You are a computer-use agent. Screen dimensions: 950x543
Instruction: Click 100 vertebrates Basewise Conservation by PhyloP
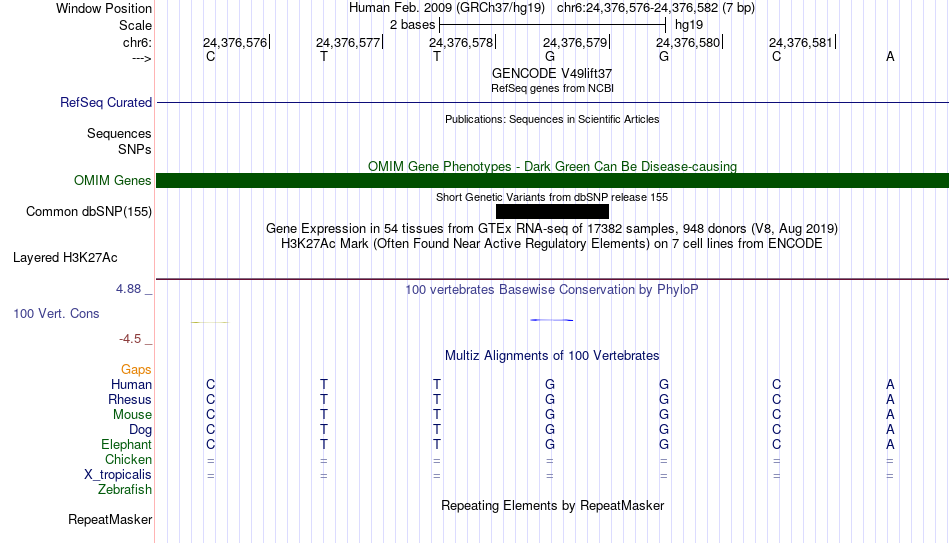[x=552, y=290]
